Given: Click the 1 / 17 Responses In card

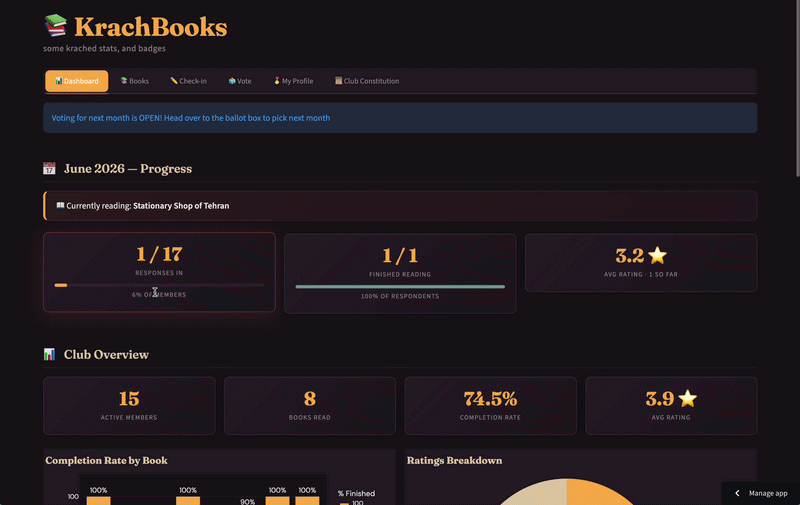Looking at the screenshot, I should 159,272.
